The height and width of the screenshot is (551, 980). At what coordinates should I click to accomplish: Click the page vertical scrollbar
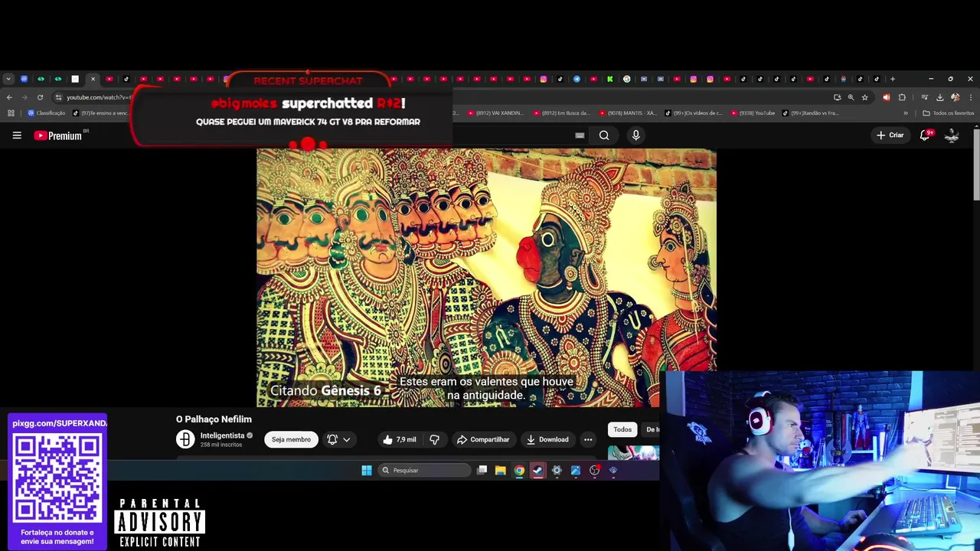(976, 165)
